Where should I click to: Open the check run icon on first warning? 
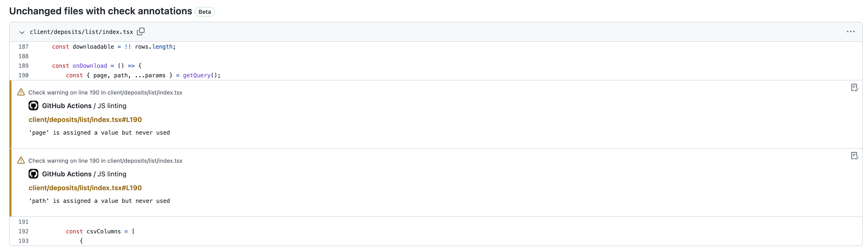click(855, 88)
